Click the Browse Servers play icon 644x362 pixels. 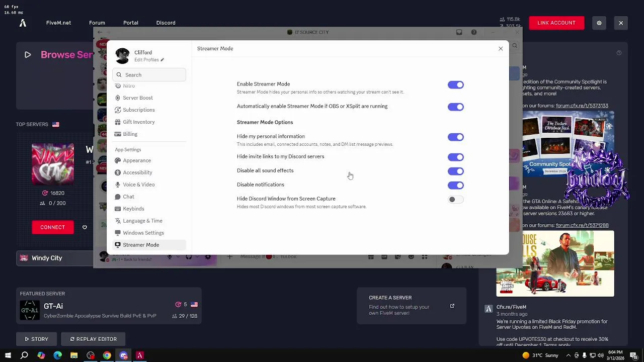point(28,55)
